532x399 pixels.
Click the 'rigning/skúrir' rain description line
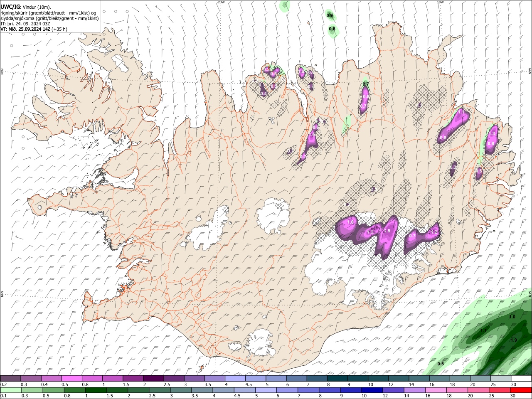(49, 12)
